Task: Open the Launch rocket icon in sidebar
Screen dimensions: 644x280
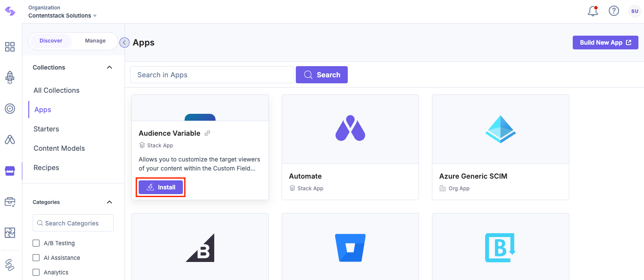Action: 10,77
